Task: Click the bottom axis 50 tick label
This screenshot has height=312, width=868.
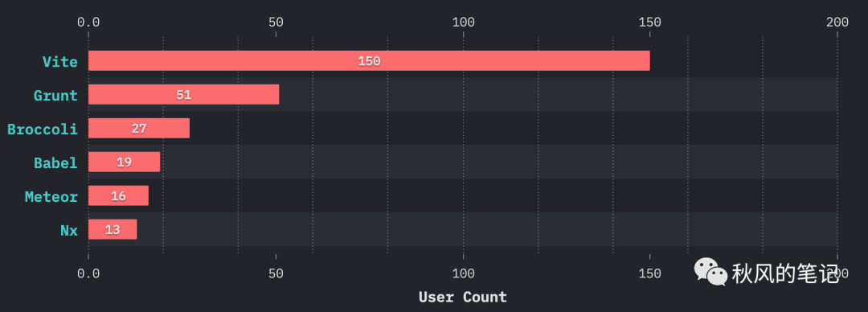Action: click(x=276, y=273)
